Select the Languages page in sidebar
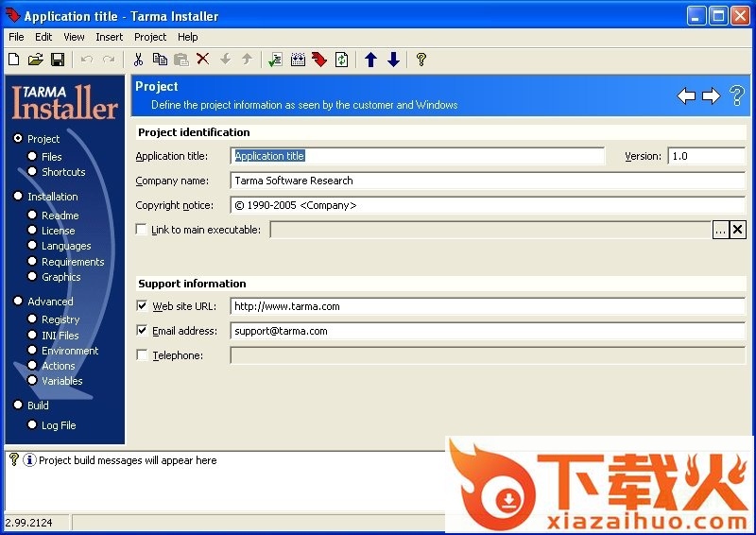The image size is (756, 535). point(60,246)
